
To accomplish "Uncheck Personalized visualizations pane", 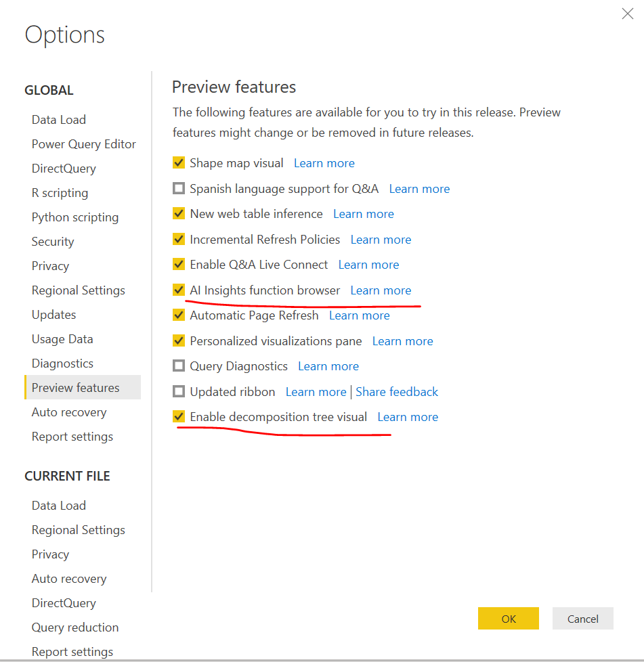I will [x=179, y=341].
